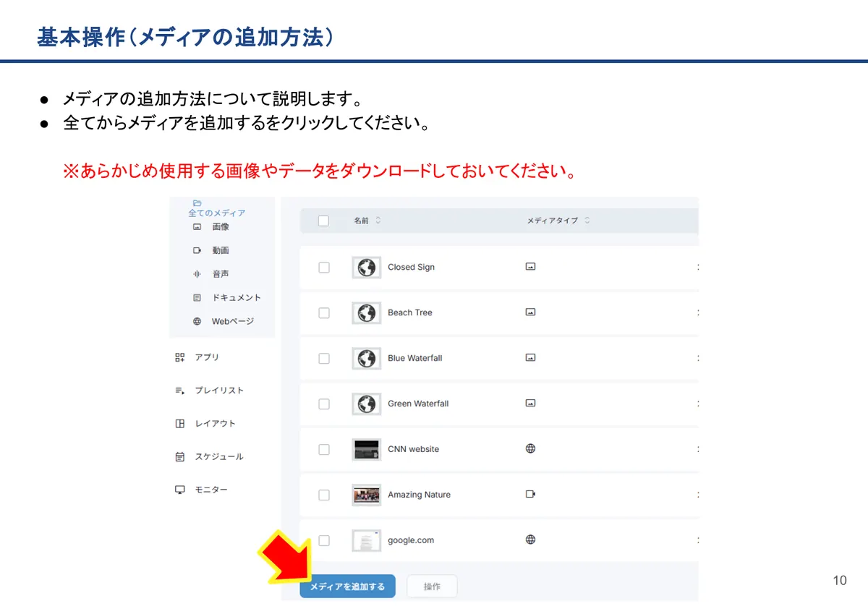Select Webページ media filter
The height and width of the screenshot is (614, 868).
[x=233, y=321]
